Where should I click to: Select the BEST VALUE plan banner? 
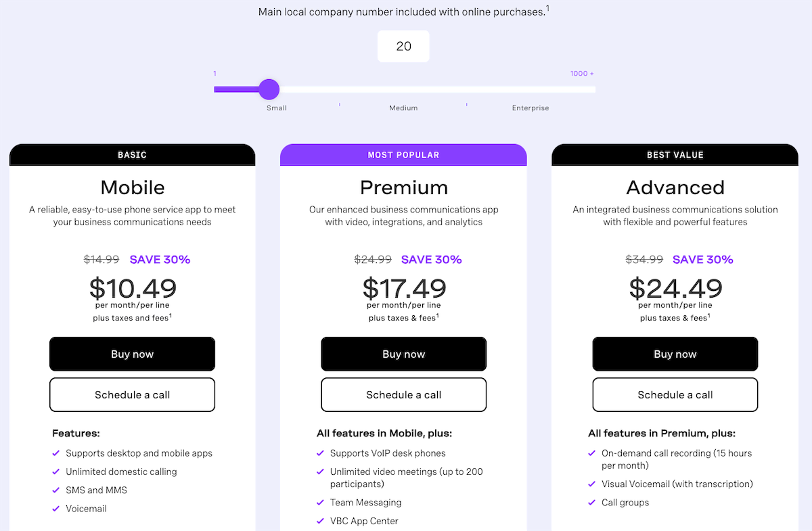675,155
